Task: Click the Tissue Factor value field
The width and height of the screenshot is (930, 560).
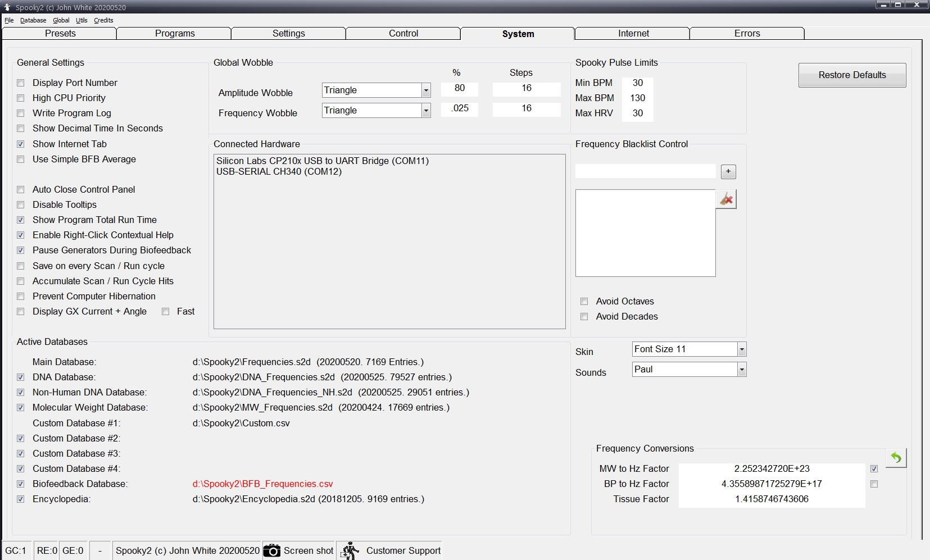Action: (772, 499)
